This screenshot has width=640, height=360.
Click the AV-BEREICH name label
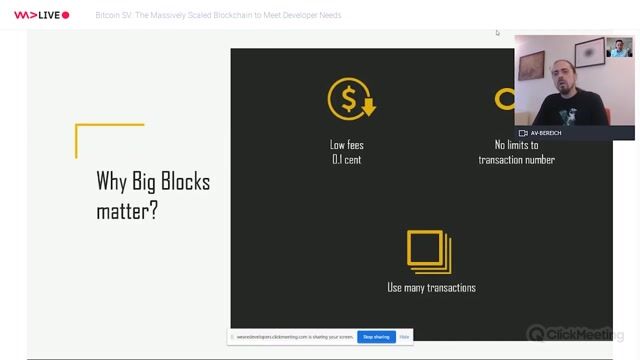click(546, 133)
